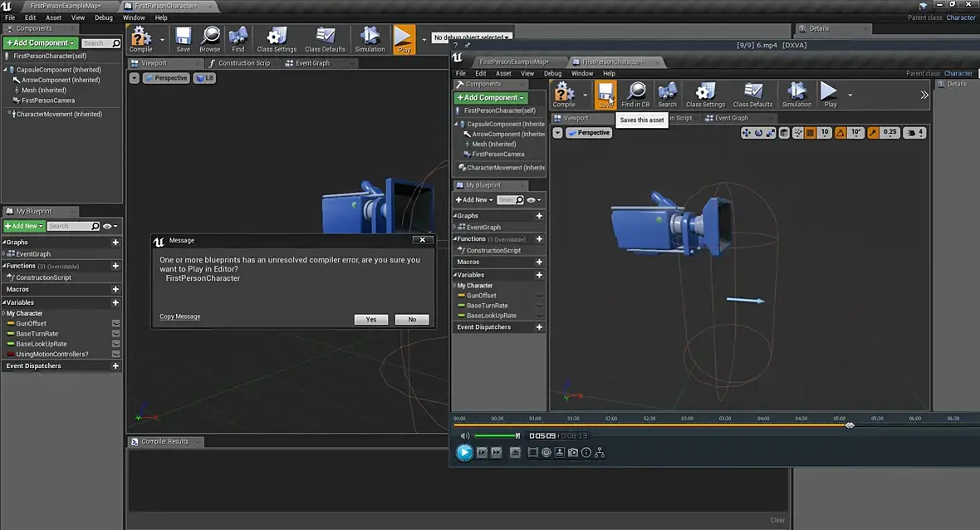Open the Asset menu in menu bar
The height and width of the screenshot is (530, 980).
(x=53, y=17)
